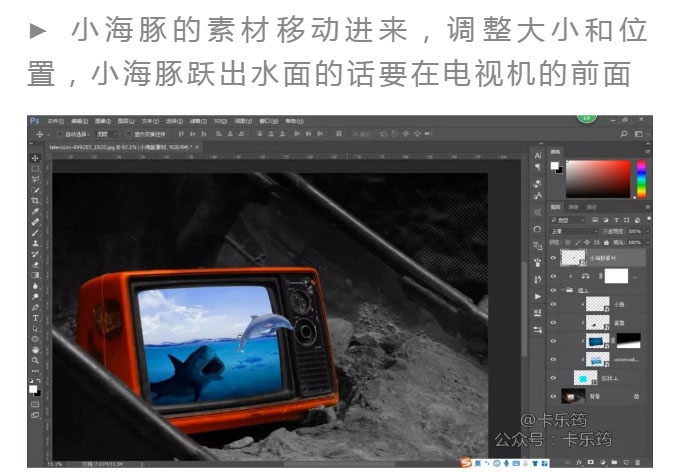
Task: Open the Character panel icon
Action: click(538, 155)
